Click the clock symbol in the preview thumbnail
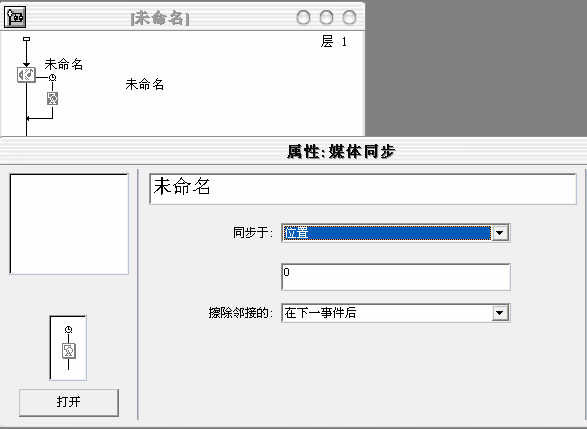Viewport: 587px width, 429px height. pyautogui.click(x=68, y=329)
